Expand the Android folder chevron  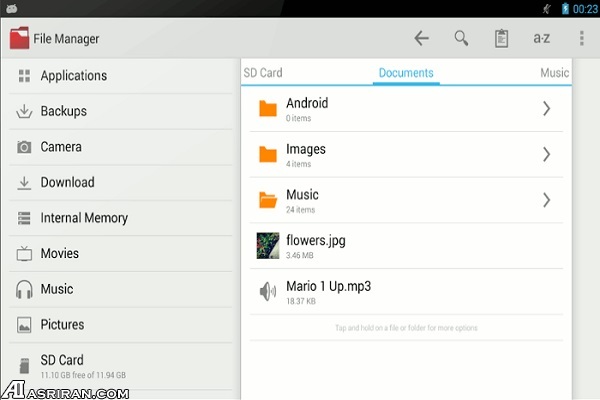546,109
